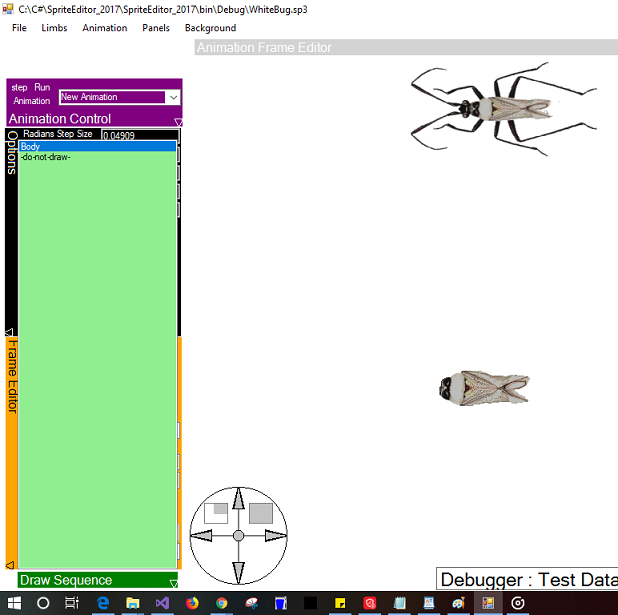Collapse the Animation Control panel triangle

tap(178, 122)
